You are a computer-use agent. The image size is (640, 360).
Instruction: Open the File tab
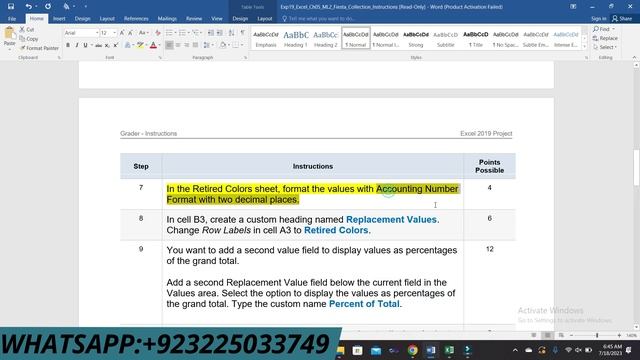[x=12, y=19]
